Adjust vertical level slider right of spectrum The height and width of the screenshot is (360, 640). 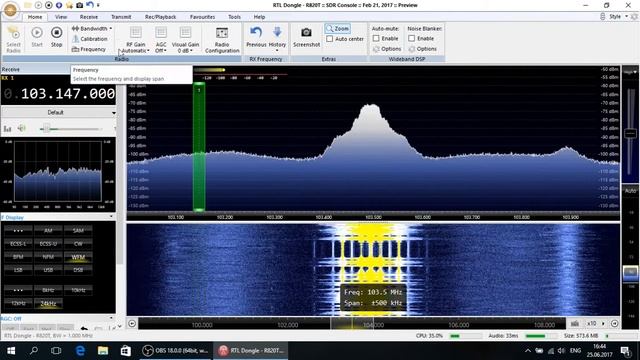[x=631, y=133]
